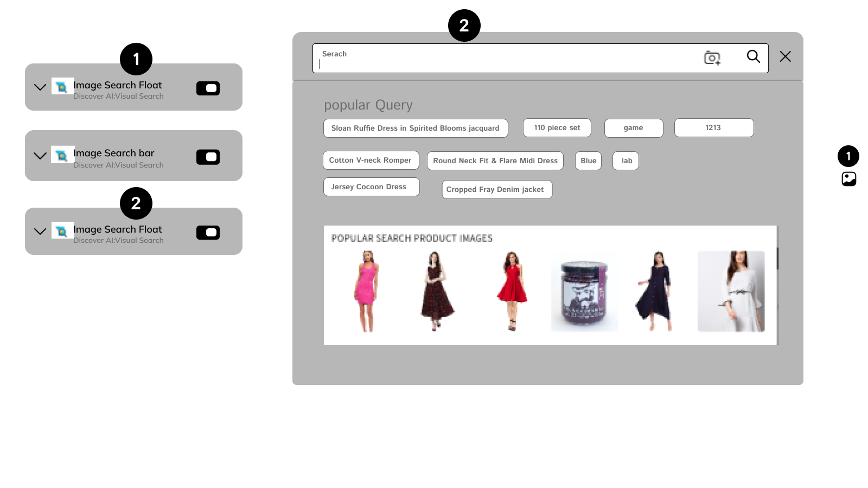Click the popular Query heading
868x488 pixels.
(x=368, y=105)
